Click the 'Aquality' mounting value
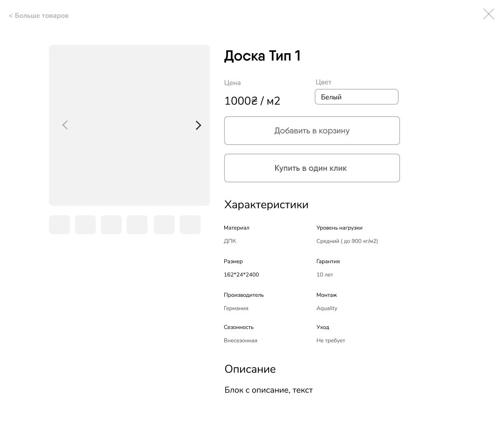The image size is (504, 448). (x=327, y=308)
